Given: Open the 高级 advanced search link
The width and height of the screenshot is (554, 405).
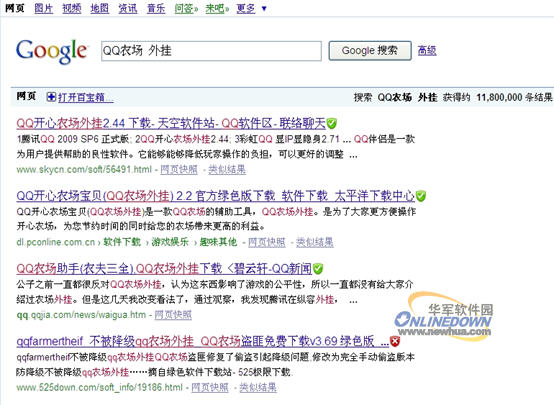Looking at the screenshot, I should coord(427,51).
